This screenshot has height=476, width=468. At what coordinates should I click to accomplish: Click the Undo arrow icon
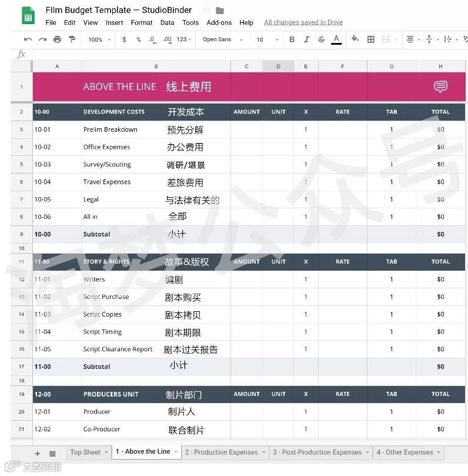pyautogui.click(x=28, y=39)
